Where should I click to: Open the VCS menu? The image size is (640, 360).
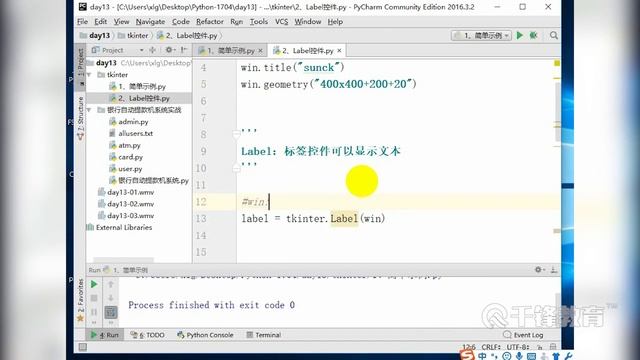pyautogui.click(x=281, y=22)
